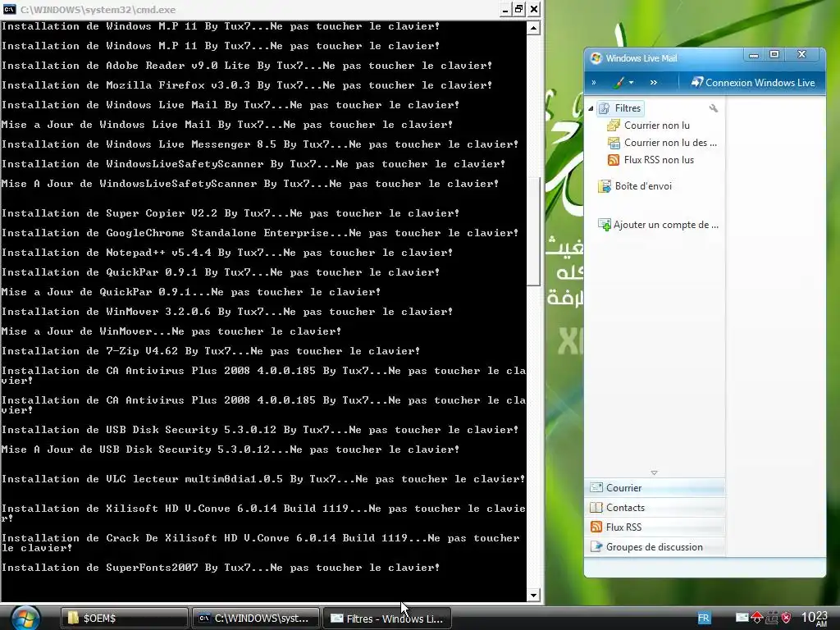The width and height of the screenshot is (840, 630).
Task: Maximize the Windows Live Mail window
Action: [x=774, y=54]
